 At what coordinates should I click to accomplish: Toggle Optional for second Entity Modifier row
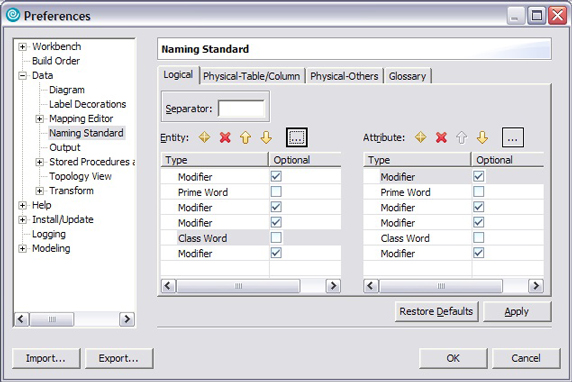[276, 207]
